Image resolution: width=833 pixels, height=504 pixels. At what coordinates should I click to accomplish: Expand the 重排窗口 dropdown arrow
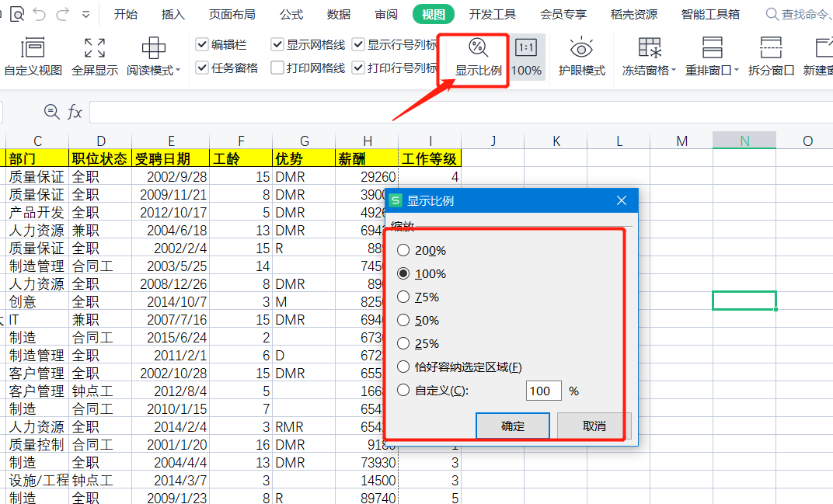(x=737, y=70)
